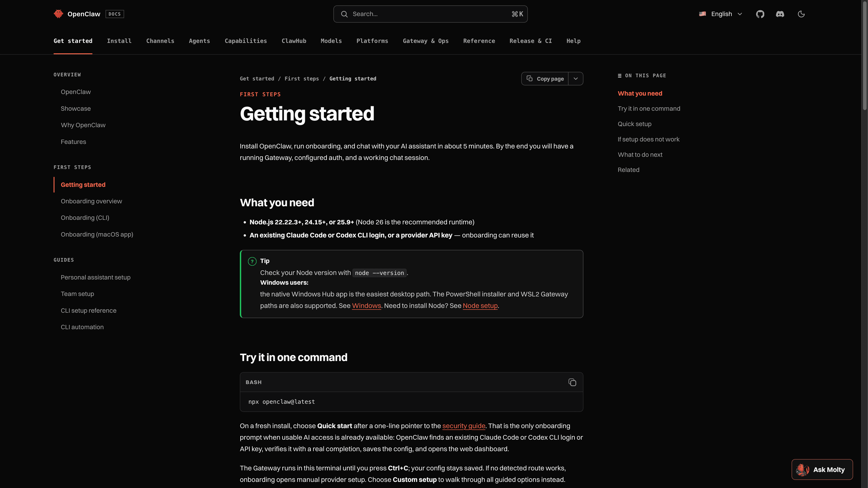868x488 pixels.
Task: Switch to the Install tab
Action: 119,41
